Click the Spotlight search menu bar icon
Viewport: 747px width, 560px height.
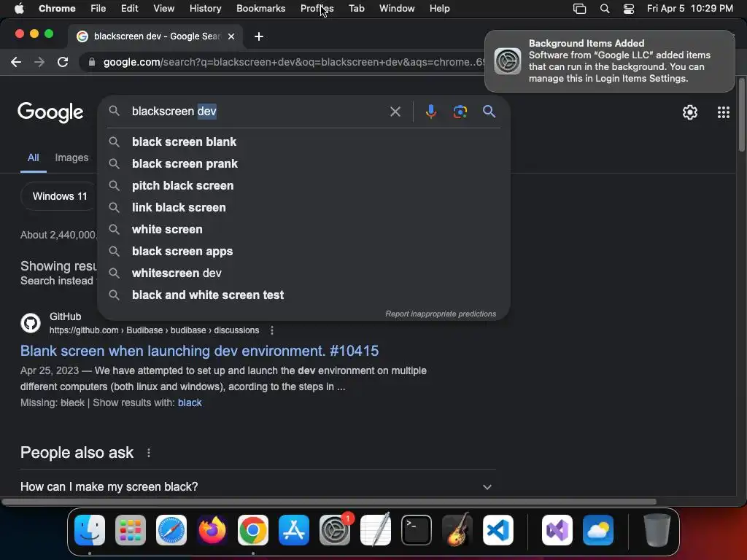click(605, 9)
